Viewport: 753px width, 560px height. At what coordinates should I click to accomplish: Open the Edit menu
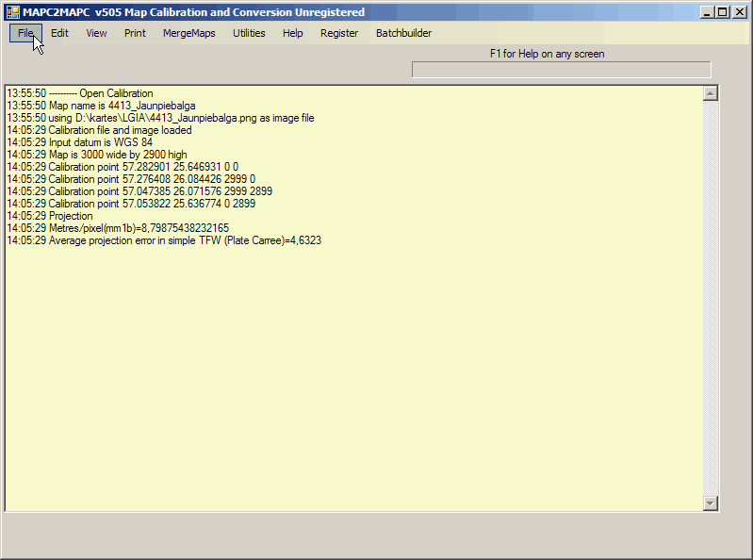(59, 33)
